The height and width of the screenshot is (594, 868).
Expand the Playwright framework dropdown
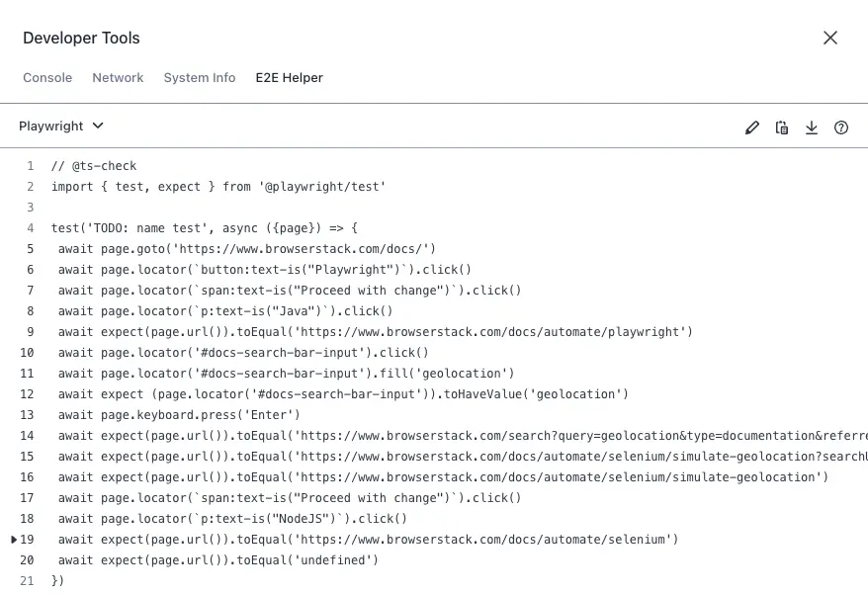(x=61, y=127)
